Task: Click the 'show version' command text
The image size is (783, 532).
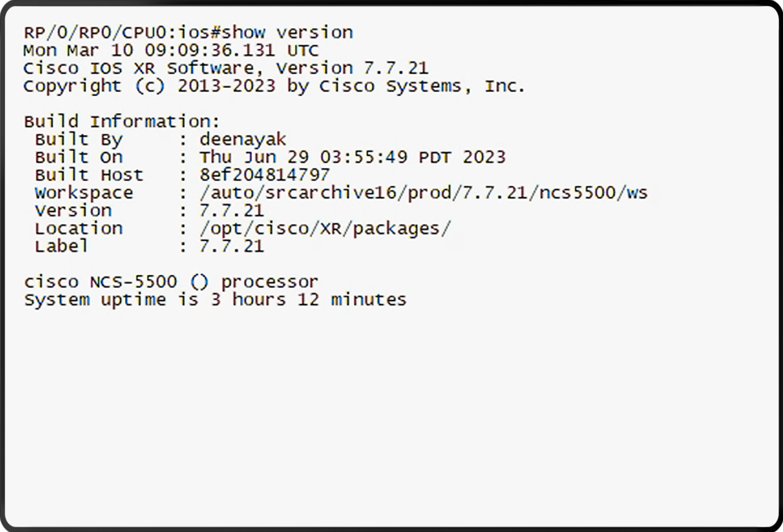Action: (x=287, y=33)
